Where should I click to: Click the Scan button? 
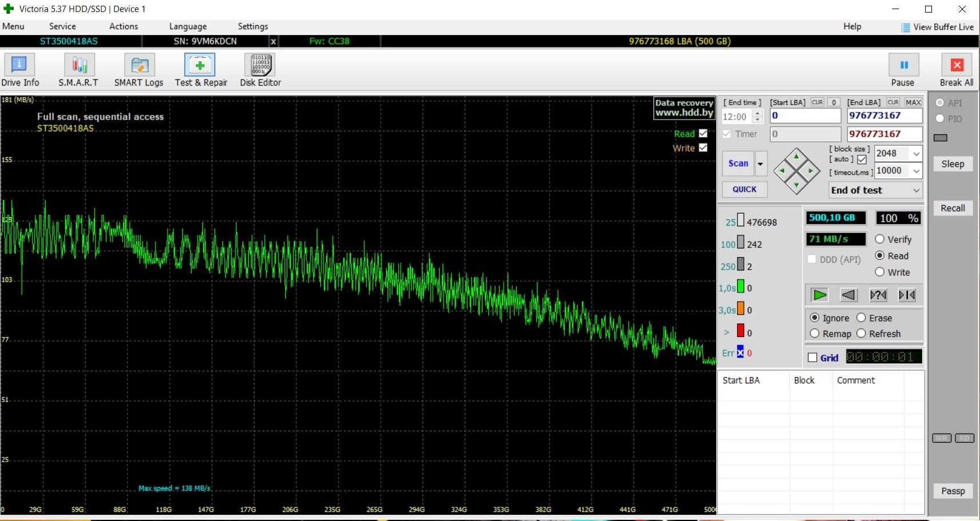tap(738, 164)
